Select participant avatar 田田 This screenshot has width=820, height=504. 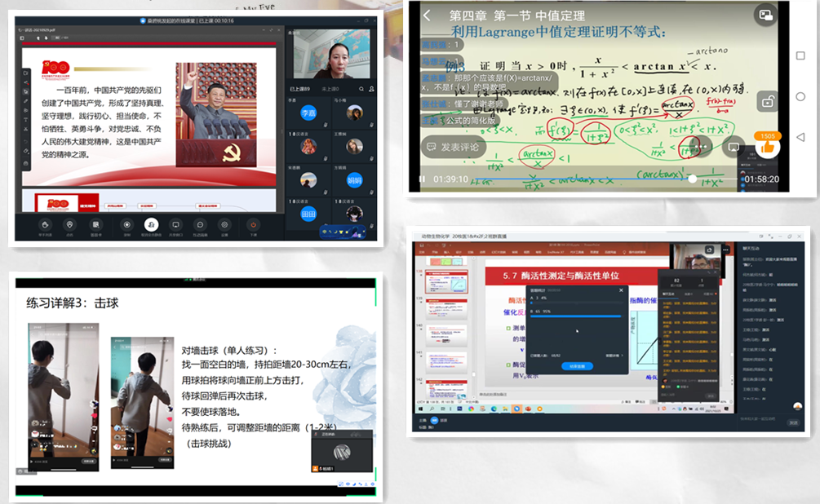(x=308, y=214)
